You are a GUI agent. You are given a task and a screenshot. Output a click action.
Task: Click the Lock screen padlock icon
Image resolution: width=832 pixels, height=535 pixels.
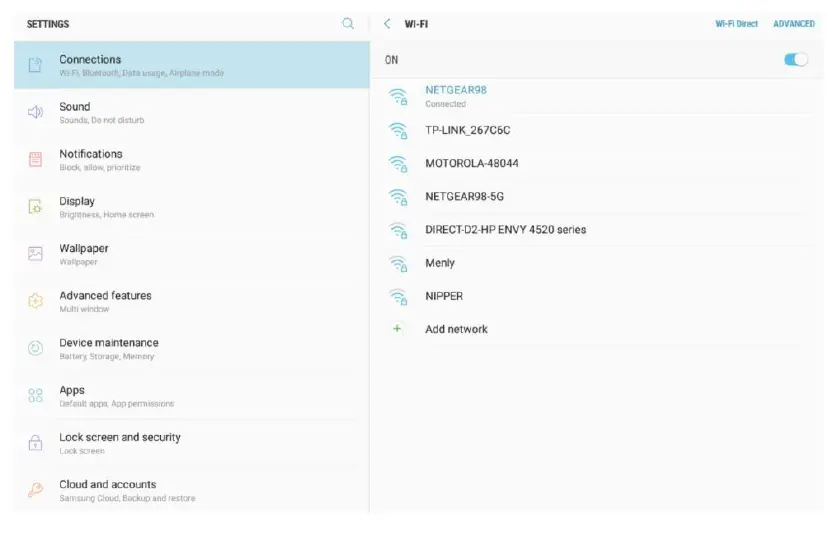(x=35, y=442)
